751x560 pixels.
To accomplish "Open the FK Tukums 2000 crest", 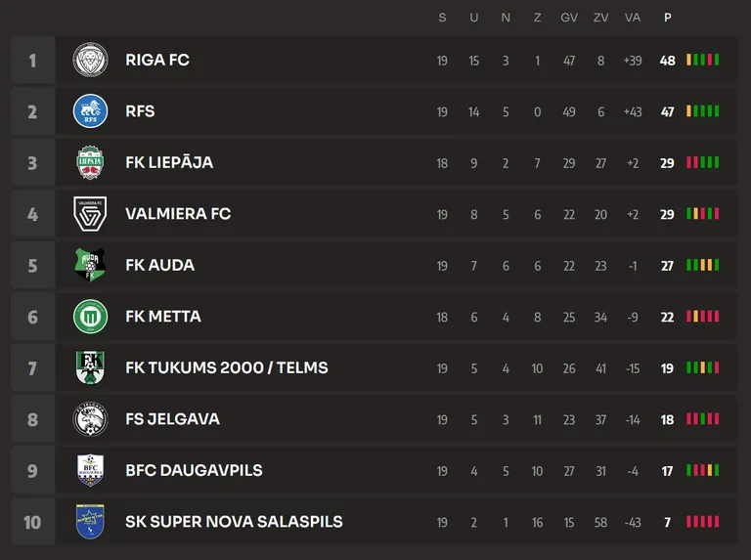I will (x=90, y=367).
